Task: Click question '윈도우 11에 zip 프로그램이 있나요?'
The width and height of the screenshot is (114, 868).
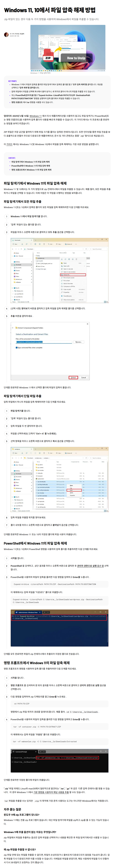Action: 22,815
